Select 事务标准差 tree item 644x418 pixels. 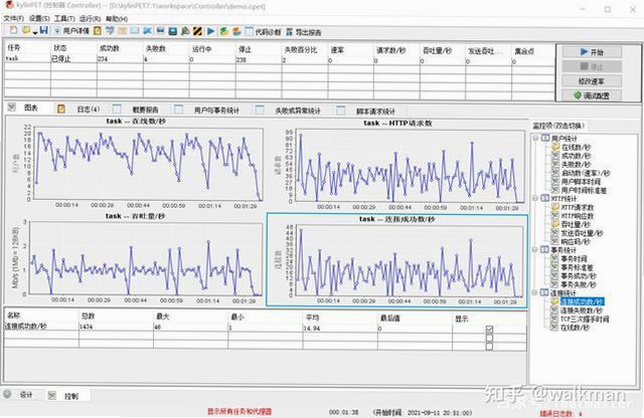pyautogui.click(x=577, y=268)
